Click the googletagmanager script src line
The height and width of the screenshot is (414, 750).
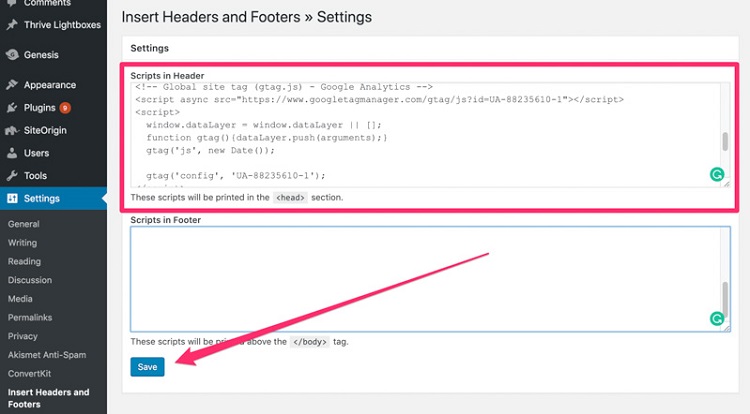coord(379,99)
